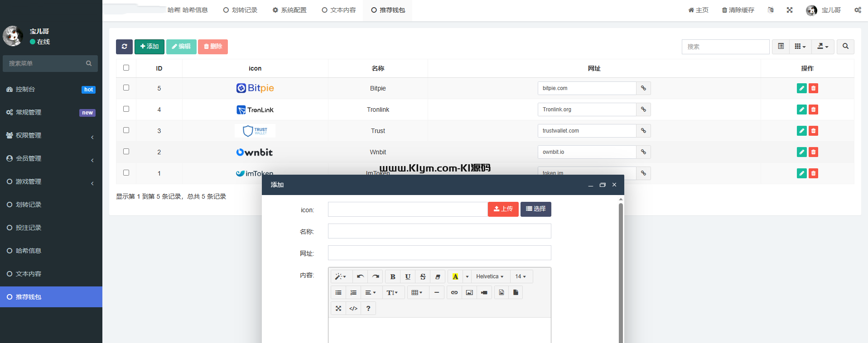Click the Underline formatting icon
This screenshot has width=868, height=343.
tap(408, 276)
